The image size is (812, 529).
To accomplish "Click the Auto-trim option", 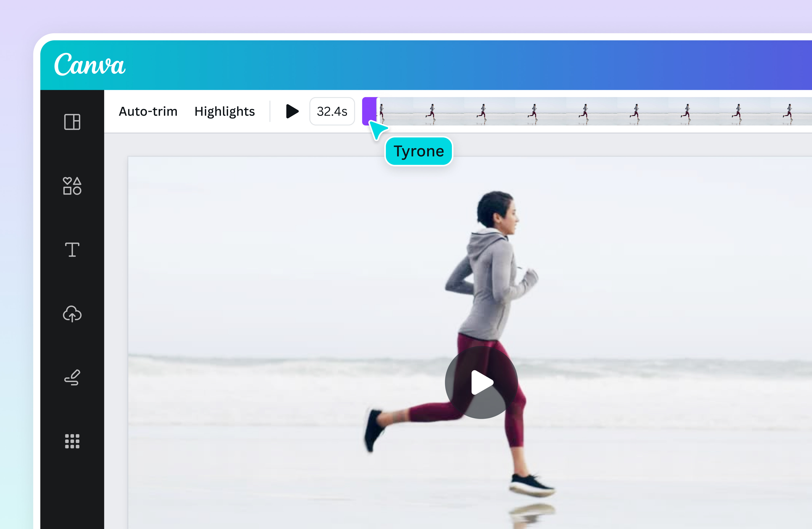I will click(148, 111).
